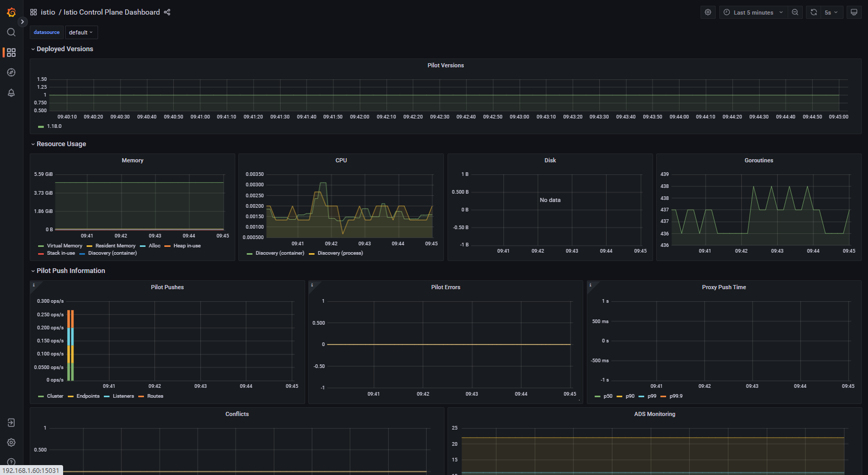Open the Goroutines panel title menu

tap(759, 160)
